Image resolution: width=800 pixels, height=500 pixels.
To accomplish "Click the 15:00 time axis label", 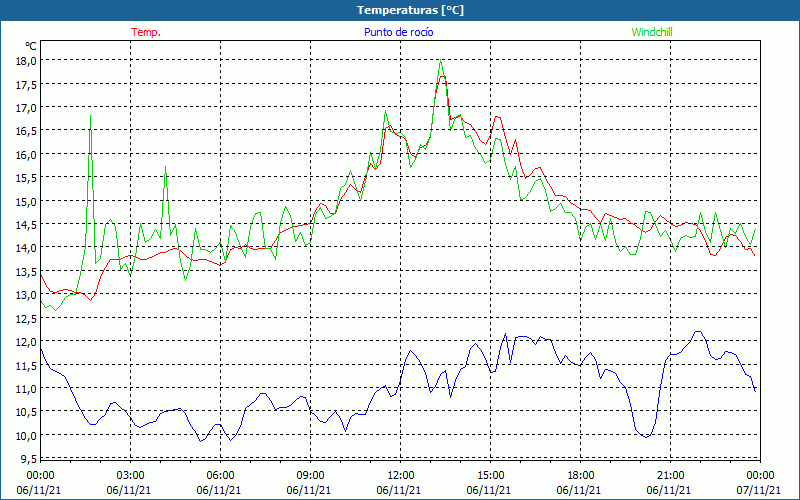I will pyautogui.click(x=490, y=475).
